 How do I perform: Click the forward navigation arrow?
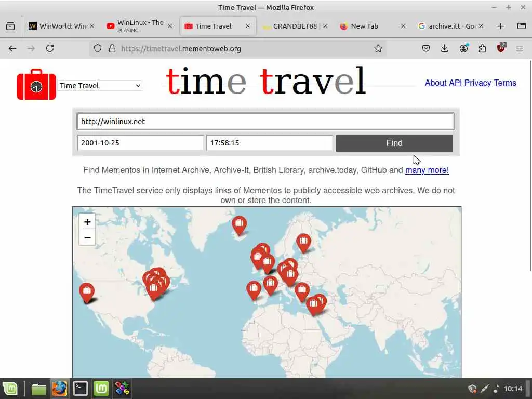point(31,48)
